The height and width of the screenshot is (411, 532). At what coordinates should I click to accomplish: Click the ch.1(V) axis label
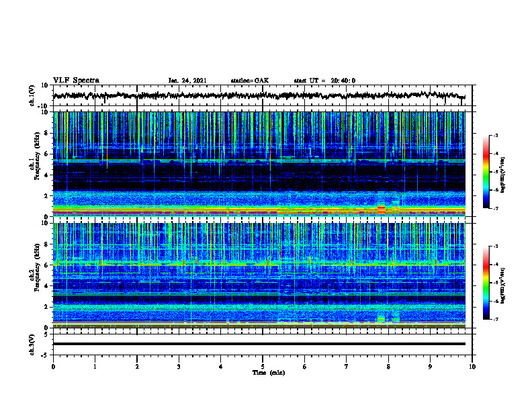(x=32, y=95)
